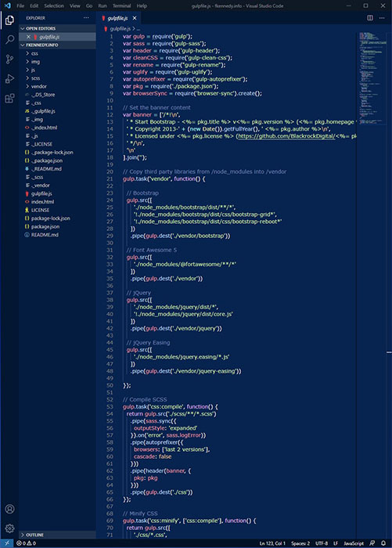Open the Manage settings gear
392x548 pixels.
9,528
